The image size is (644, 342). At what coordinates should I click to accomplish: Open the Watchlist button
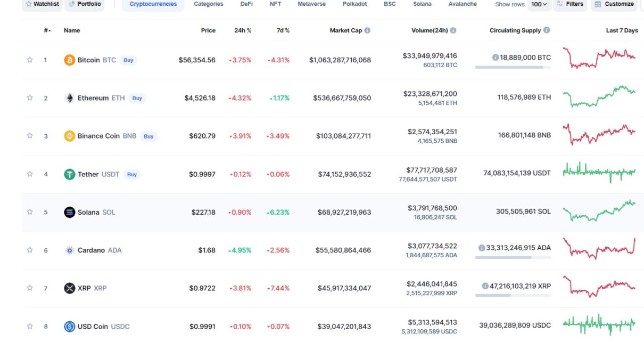click(x=42, y=4)
